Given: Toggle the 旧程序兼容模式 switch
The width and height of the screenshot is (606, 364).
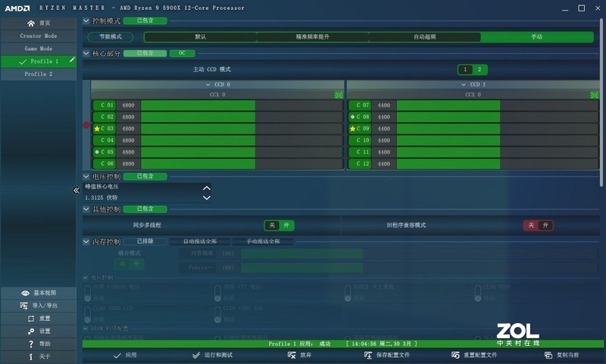Looking at the screenshot, I should (538, 225).
